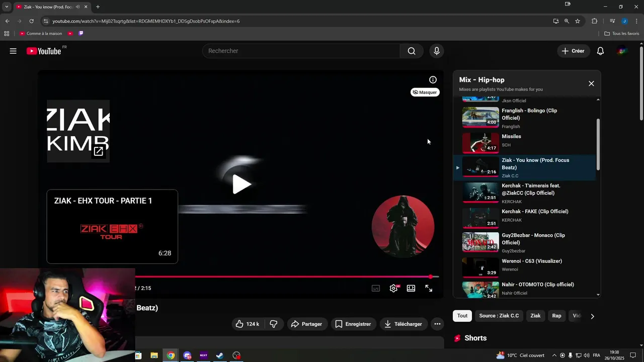Save video with Enregistrer button
Image resolution: width=644 pixels, height=362 pixels.
coord(353,324)
